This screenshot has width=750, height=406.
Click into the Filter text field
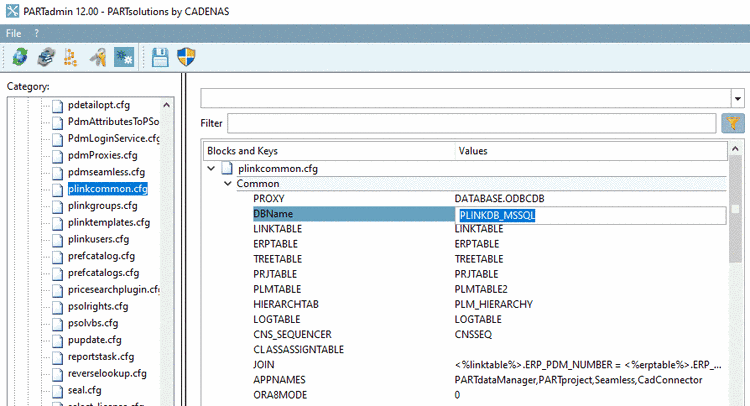point(472,123)
